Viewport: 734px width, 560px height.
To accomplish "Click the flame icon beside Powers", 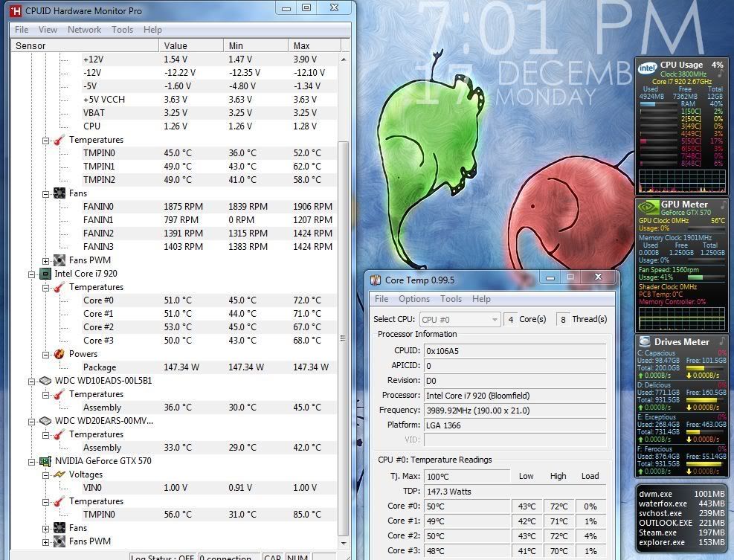I will 59,354.
